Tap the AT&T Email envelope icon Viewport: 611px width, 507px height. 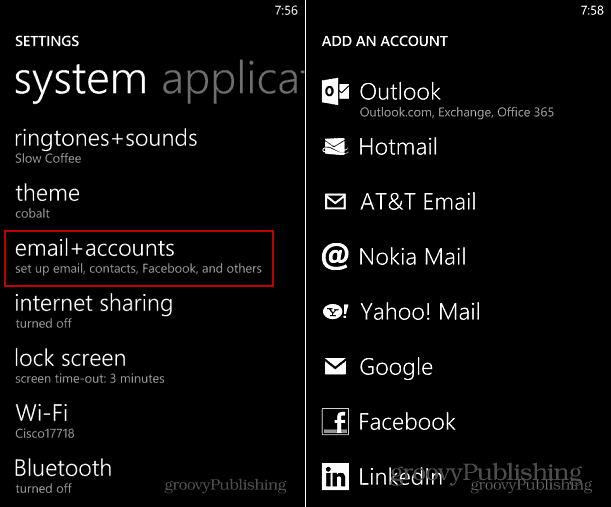(335, 201)
